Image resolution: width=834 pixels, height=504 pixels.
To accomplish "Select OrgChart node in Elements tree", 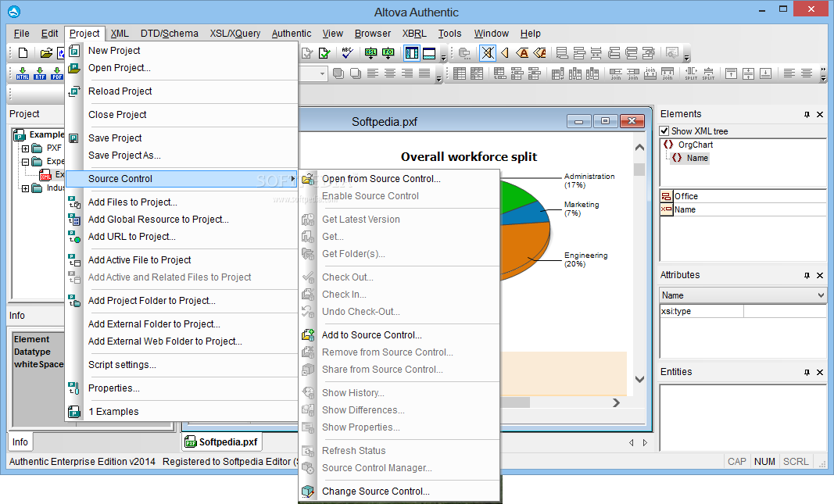I will tap(695, 145).
